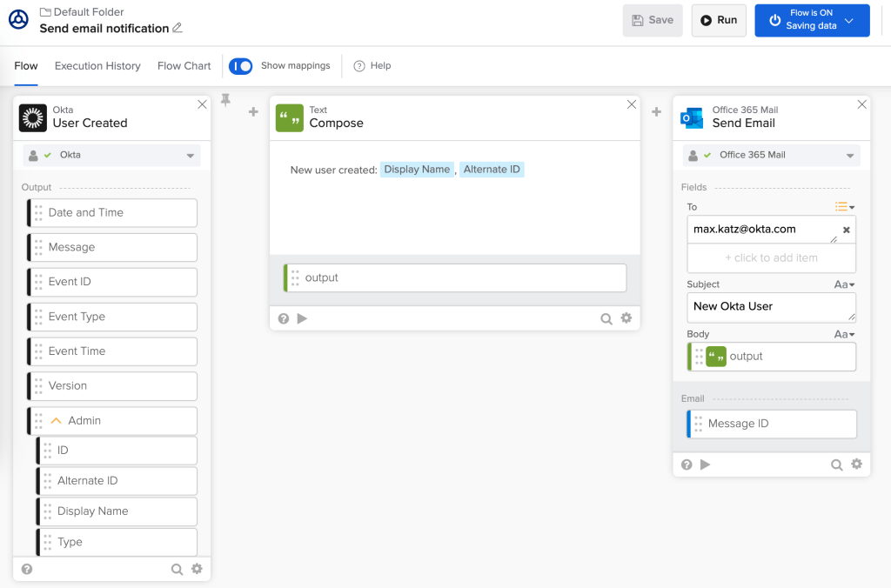Click the magnifier icon on Compose card

[606, 318]
